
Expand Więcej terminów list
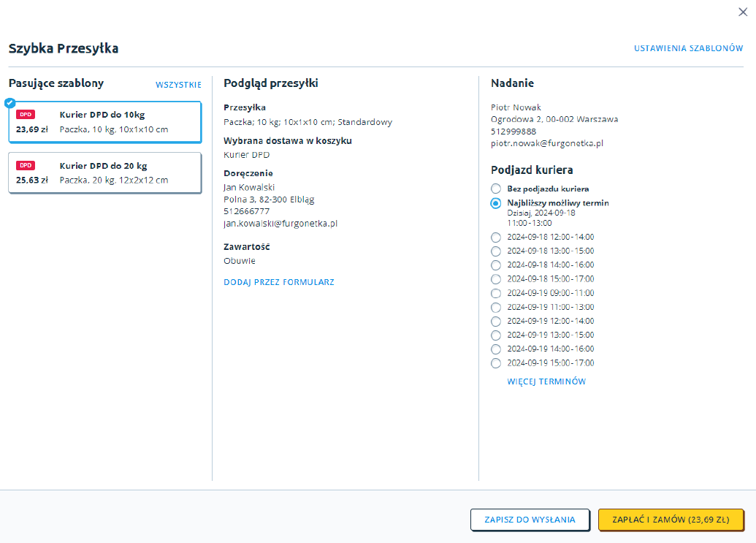point(546,381)
